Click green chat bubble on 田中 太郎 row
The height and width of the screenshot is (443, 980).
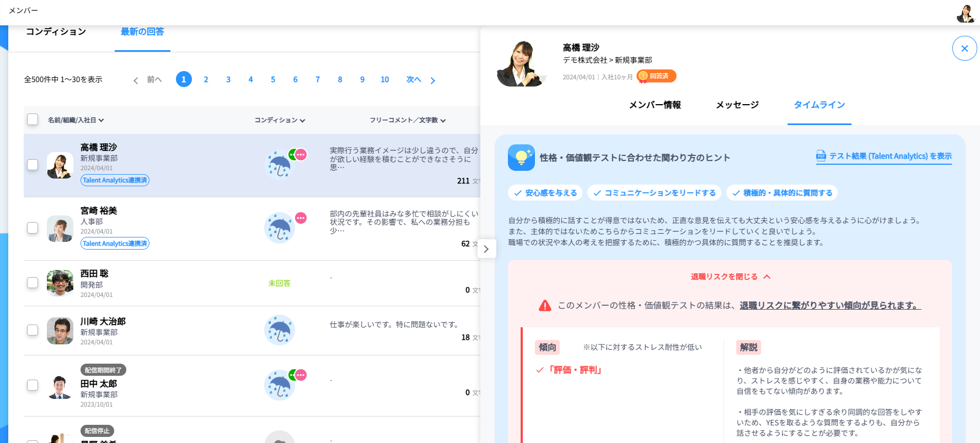tap(292, 375)
